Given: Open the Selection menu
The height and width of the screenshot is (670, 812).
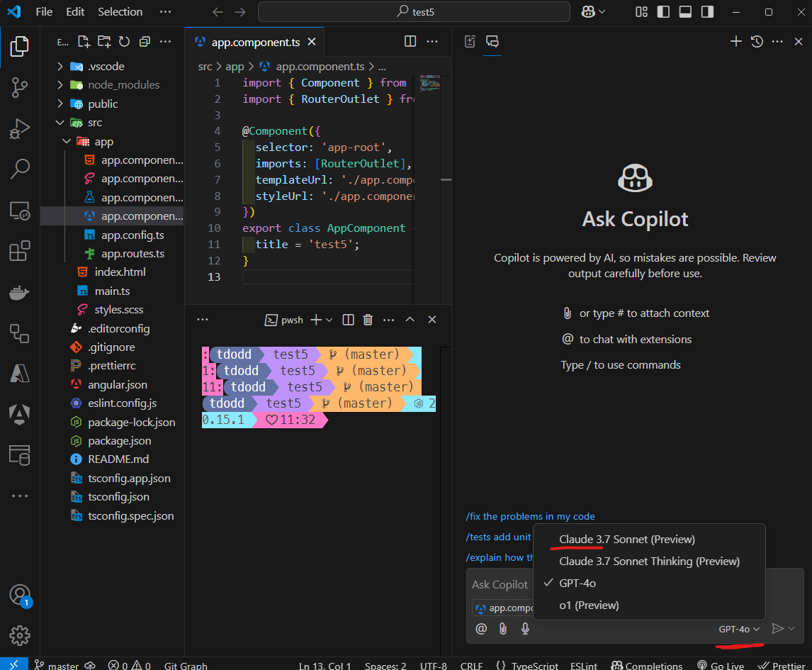Looking at the screenshot, I should tap(120, 12).
